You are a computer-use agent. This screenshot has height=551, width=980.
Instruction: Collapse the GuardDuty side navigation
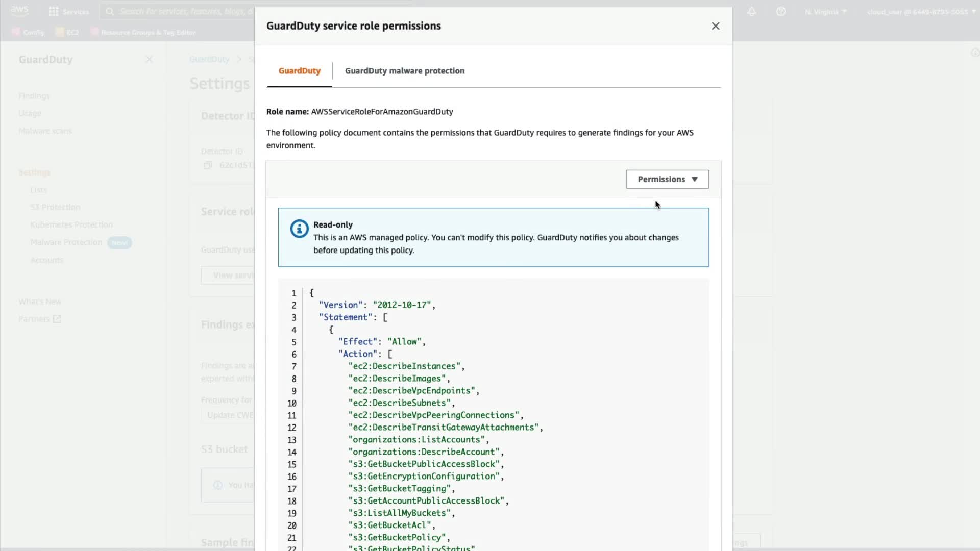[149, 60]
